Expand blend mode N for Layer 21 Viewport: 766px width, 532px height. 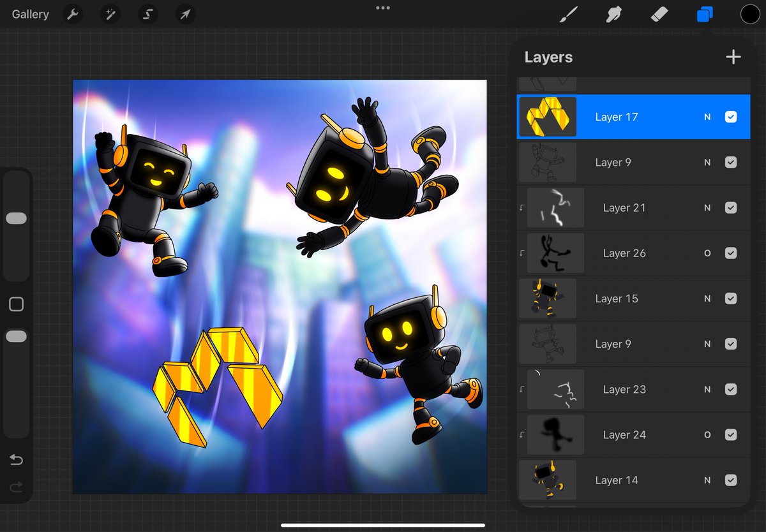[x=707, y=208]
